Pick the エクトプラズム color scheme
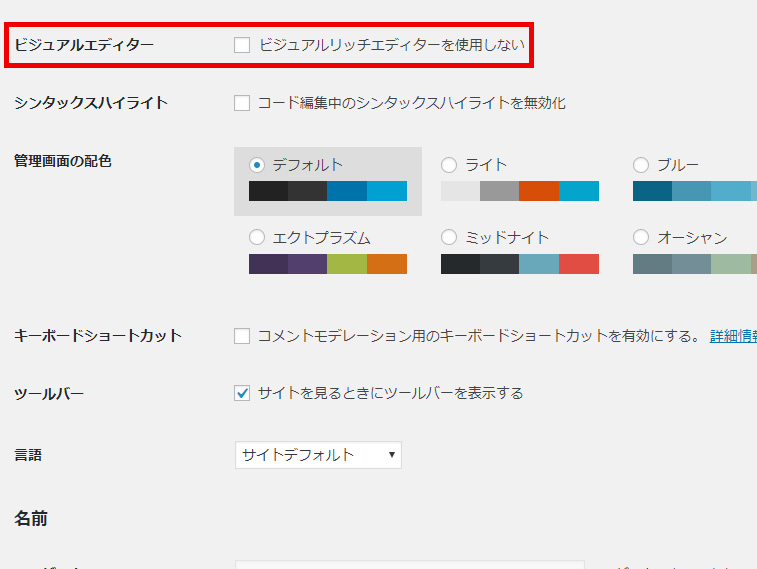Screen dimensions: 757x569 257,238
